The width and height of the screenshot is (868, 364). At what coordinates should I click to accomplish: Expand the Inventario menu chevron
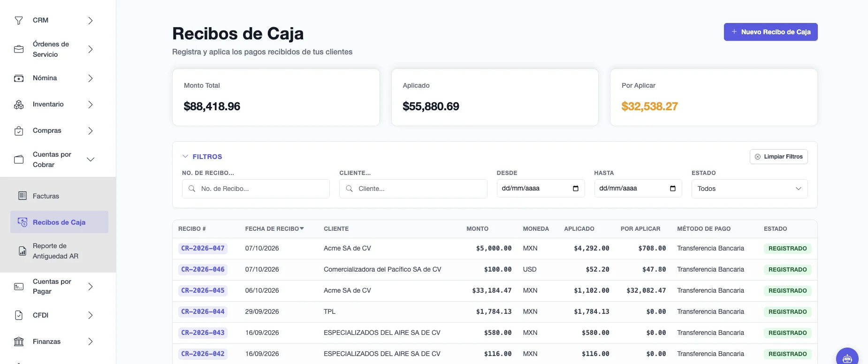click(x=91, y=105)
